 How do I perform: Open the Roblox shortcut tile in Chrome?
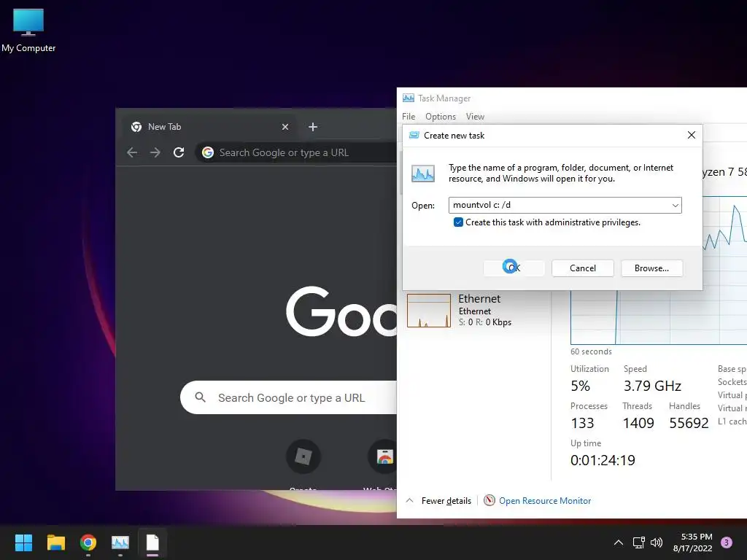pos(303,456)
